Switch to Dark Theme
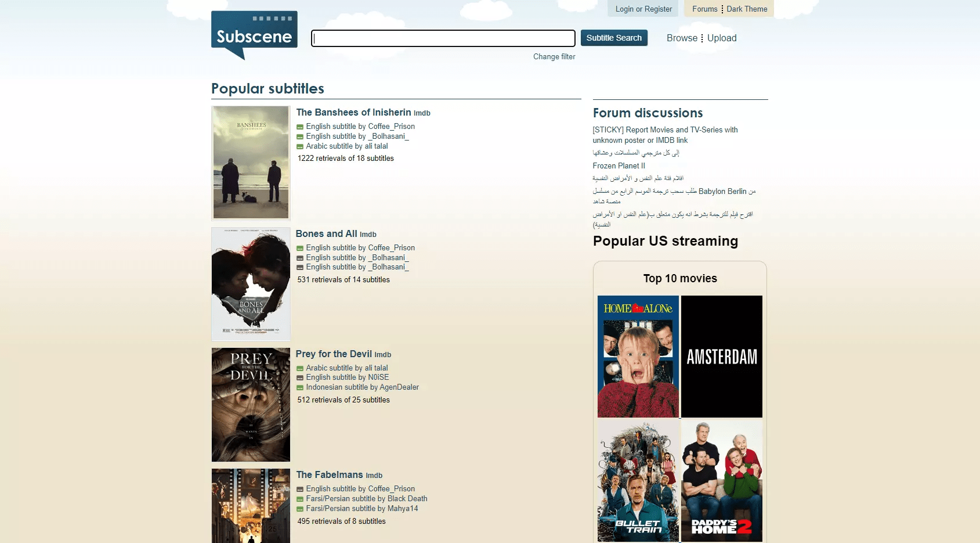This screenshot has height=543, width=980. (747, 9)
